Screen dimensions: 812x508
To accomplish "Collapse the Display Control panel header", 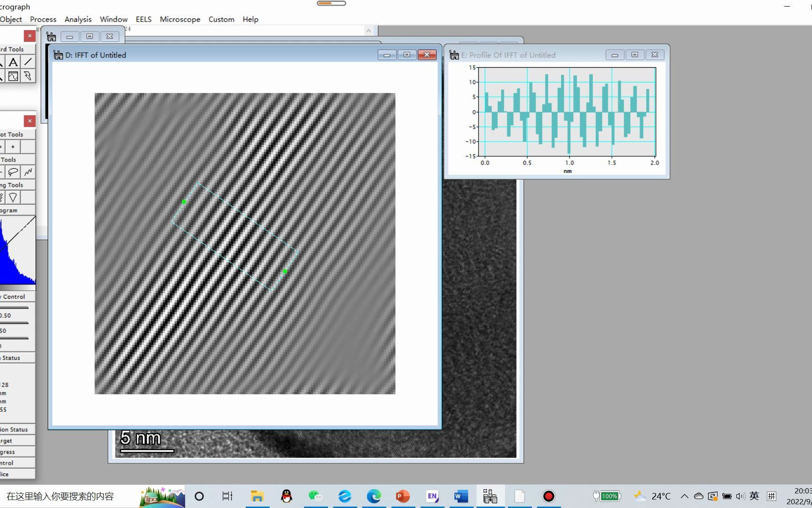I will coord(14,297).
